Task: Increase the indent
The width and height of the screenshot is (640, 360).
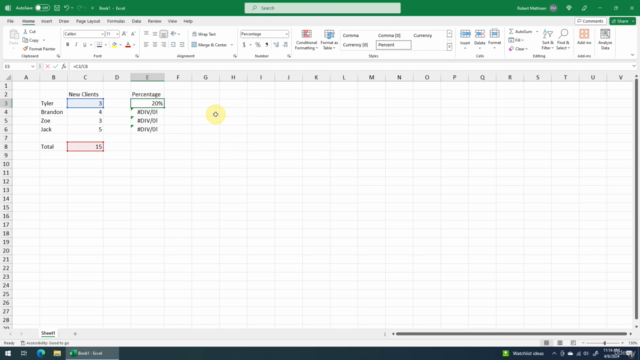Action: point(182,44)
